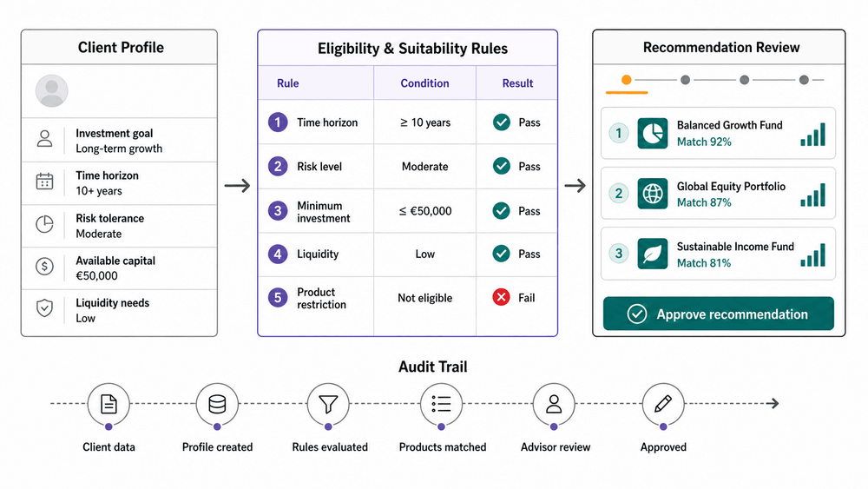Click the 'Minimum investment' rule name

323,212
